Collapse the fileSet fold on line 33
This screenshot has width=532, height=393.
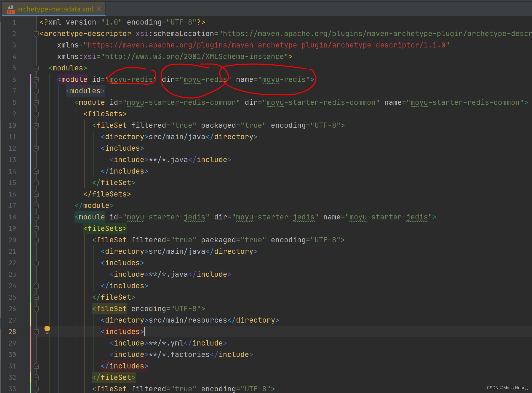point(36,389)
